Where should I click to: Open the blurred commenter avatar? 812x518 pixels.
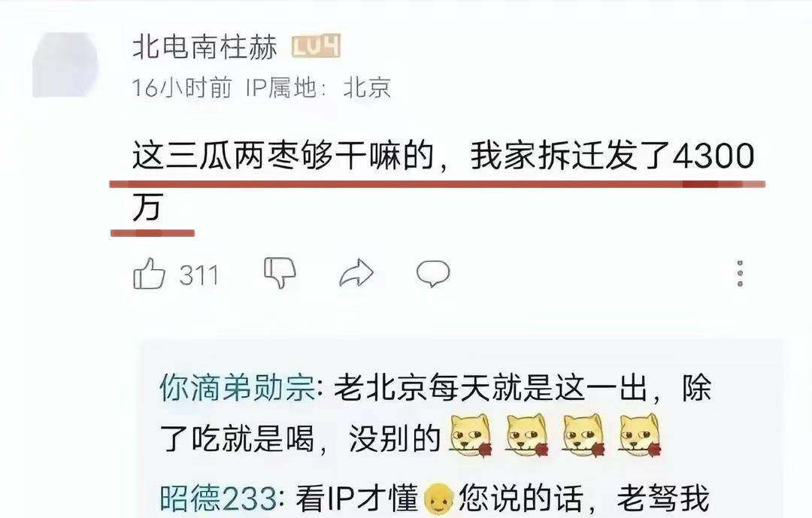65,65
